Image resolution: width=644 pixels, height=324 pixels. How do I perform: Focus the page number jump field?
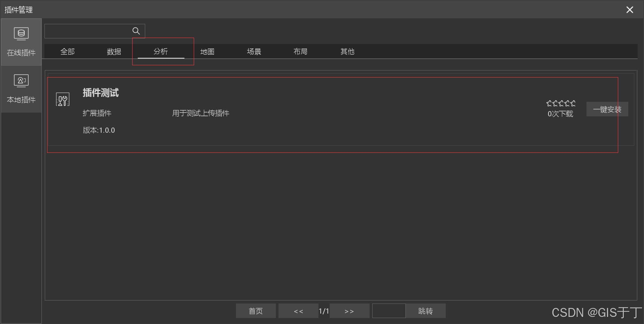(389, 311)
